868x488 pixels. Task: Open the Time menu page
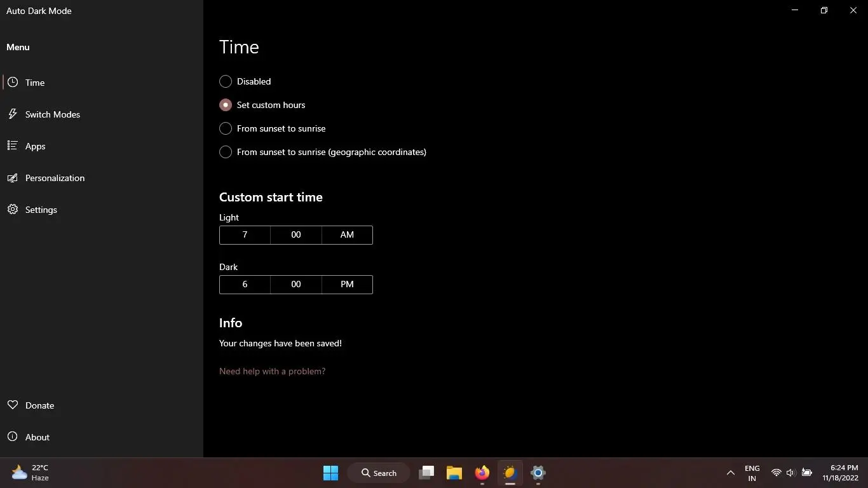click(102, 83)
